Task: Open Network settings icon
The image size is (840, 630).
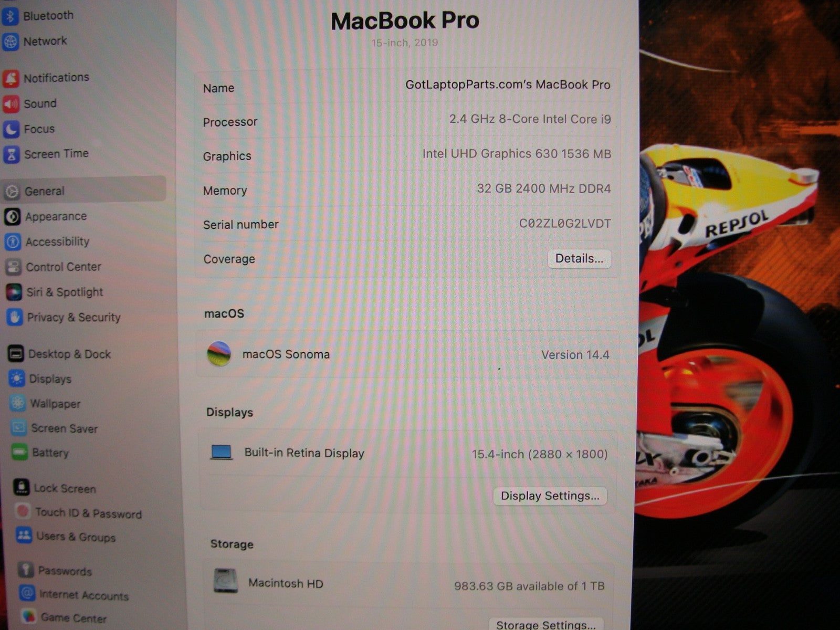Action: (10, 41)
